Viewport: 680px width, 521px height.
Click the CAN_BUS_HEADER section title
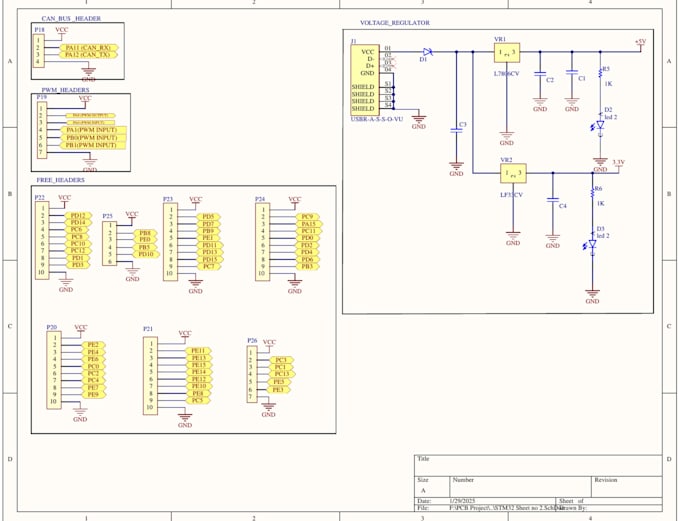pos(71,18)
